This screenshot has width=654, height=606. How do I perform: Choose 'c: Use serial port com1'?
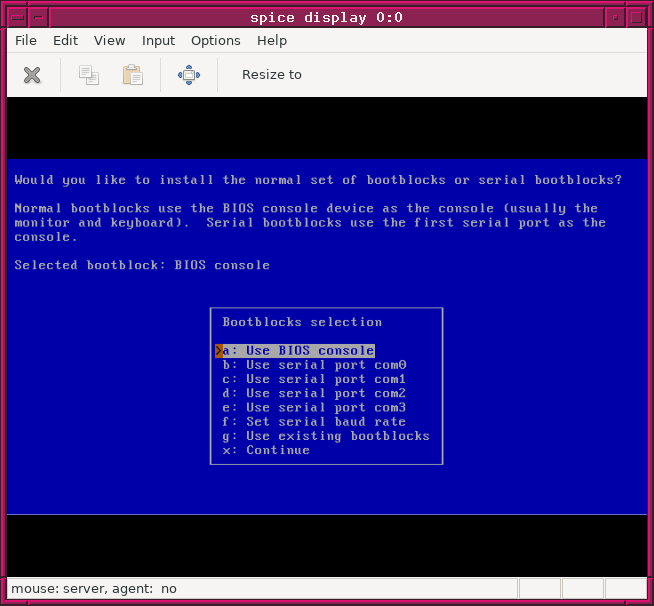(314, 379)
